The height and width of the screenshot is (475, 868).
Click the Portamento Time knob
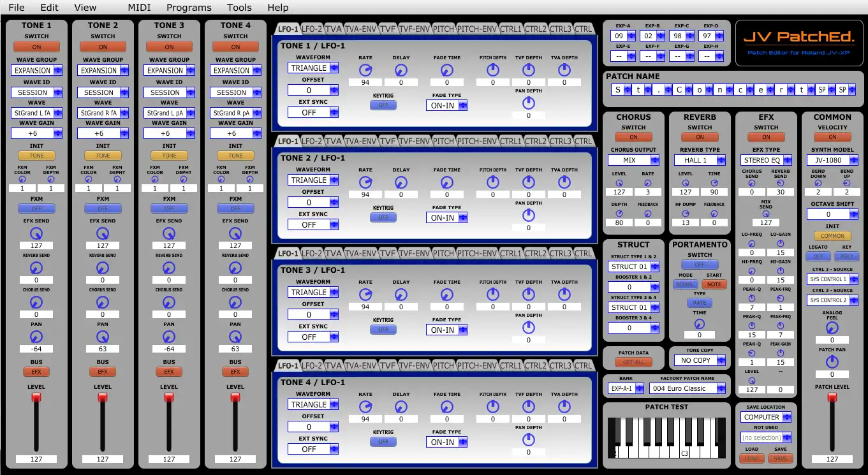click(x=700, y=324)
